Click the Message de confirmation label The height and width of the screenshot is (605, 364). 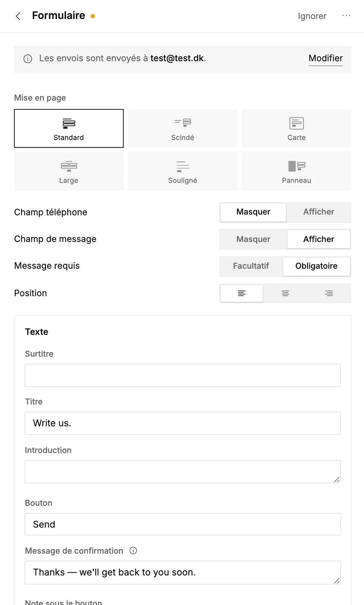point(74,551)
